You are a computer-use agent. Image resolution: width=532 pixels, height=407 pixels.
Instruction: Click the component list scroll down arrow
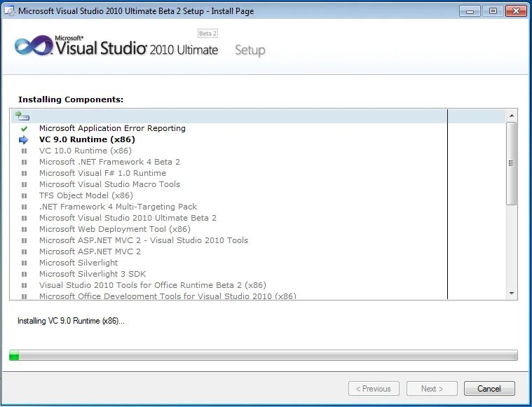[x=511, y=293]
